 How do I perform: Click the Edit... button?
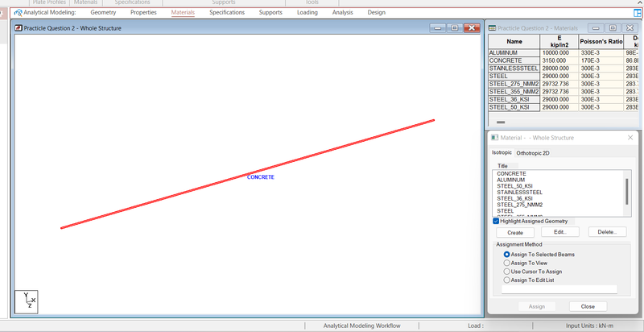coord(560,232)
